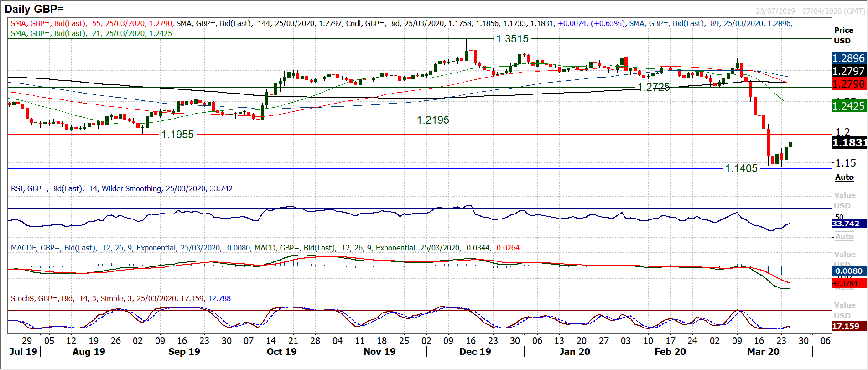Click the Cndl GBP= Bid legend entry
Viewport: 868px width, 370px height.
pyautogui.click(x=486, y=23)
